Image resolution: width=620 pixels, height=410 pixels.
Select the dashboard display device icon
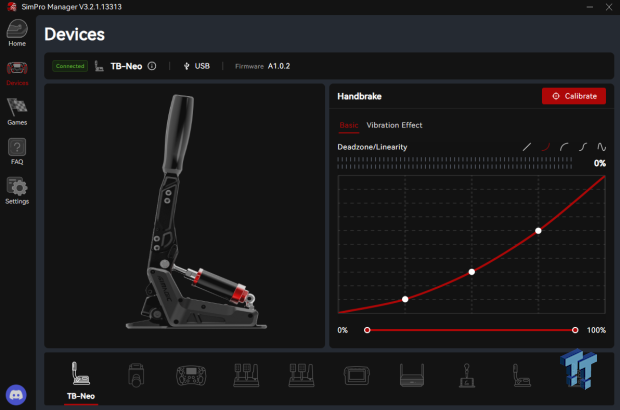[x=357, y=375]
